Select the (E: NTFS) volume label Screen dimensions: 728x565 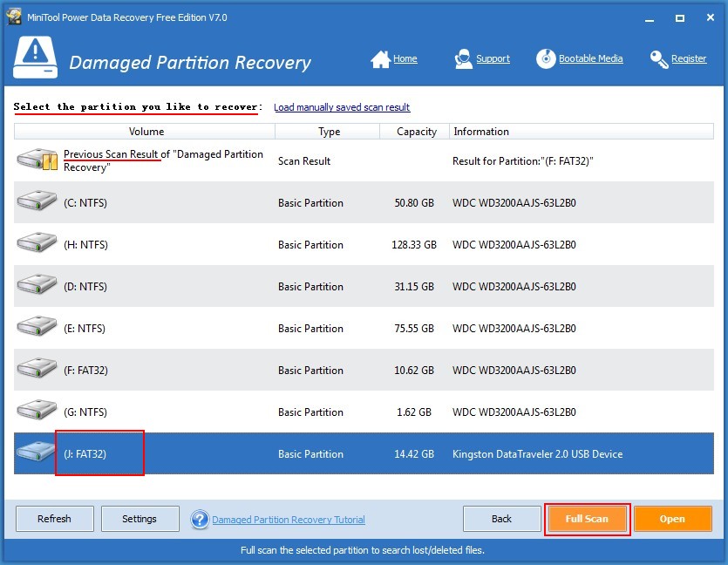(x=85, y=328)
